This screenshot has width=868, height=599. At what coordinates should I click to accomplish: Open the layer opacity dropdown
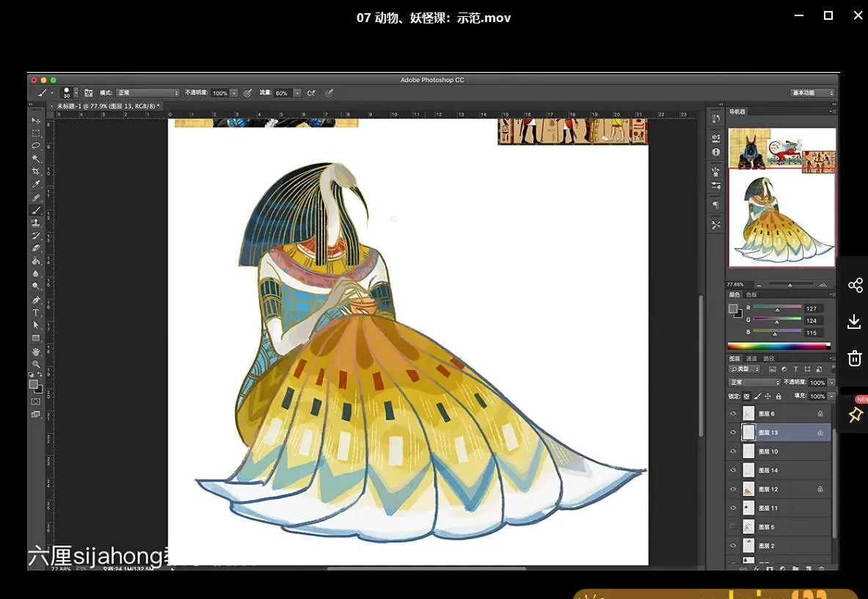(x=831, y=382)
